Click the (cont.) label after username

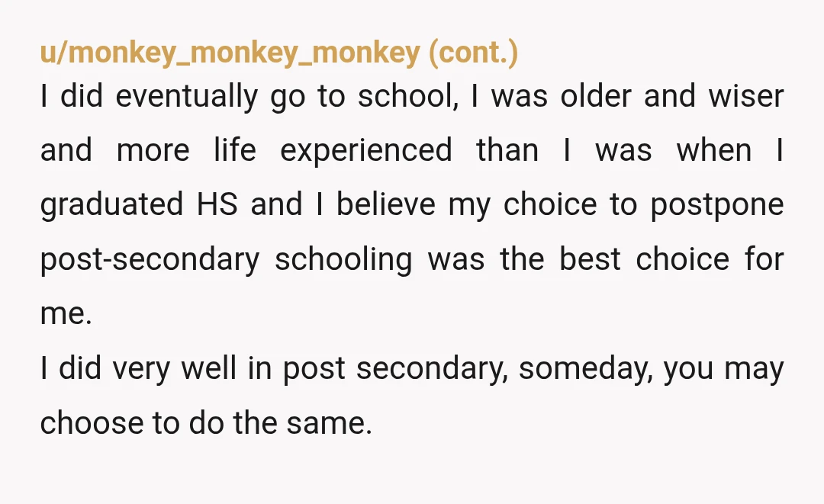pyautogui.click(x=474, y=53)
